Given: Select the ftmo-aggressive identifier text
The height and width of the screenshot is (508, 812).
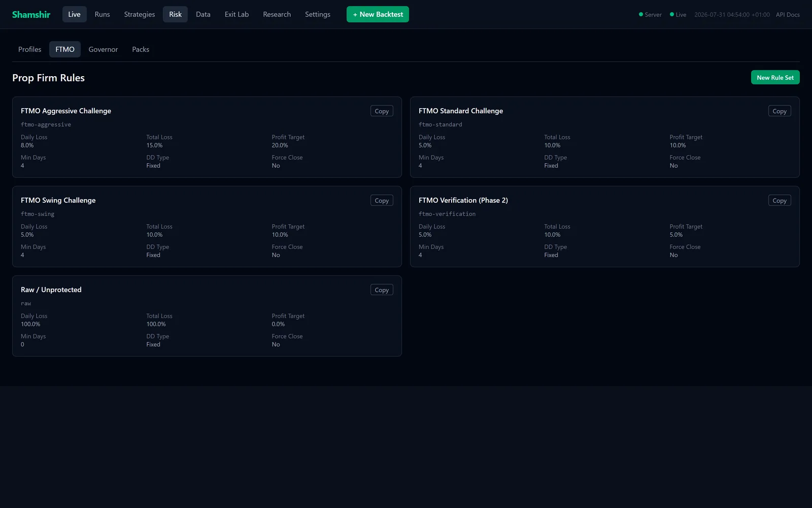Looking at the screenshot, I should pyautogui.click(x=46, y=124).
